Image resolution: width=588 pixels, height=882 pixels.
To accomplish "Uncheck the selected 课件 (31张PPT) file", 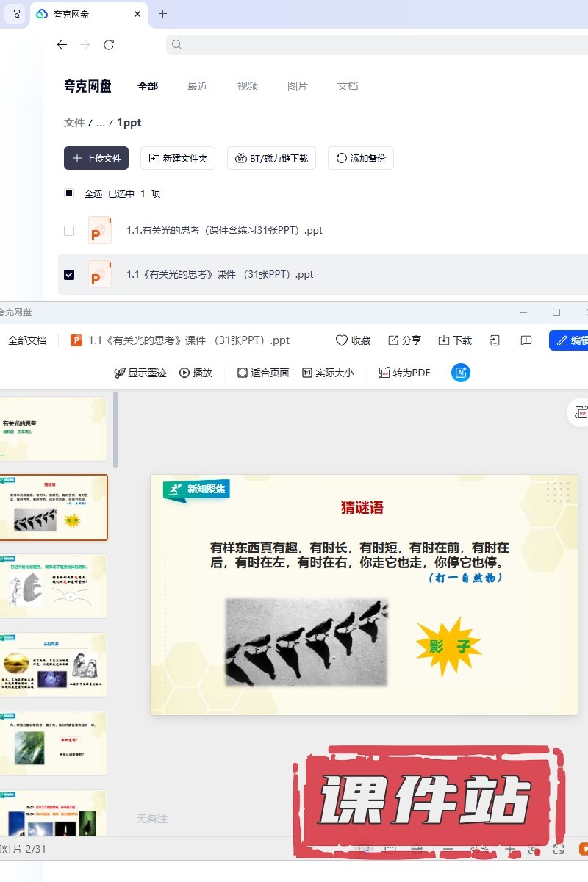I will coord(69,275).
